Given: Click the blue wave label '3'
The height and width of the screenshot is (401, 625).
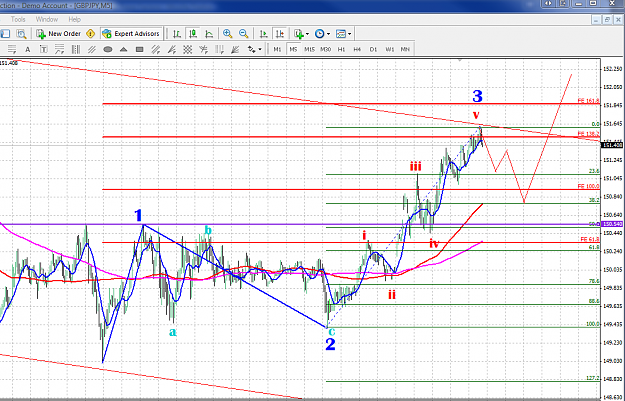Looking at the screenshot, I should pos(478,96).
